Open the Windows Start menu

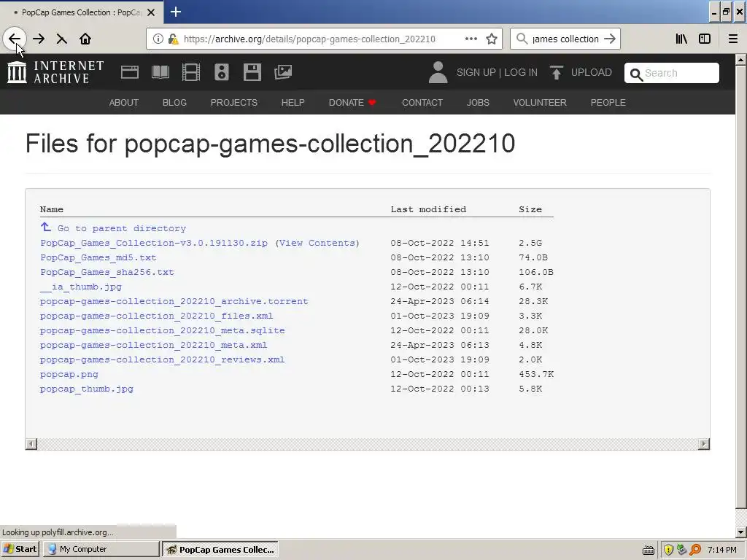[20, 549]
